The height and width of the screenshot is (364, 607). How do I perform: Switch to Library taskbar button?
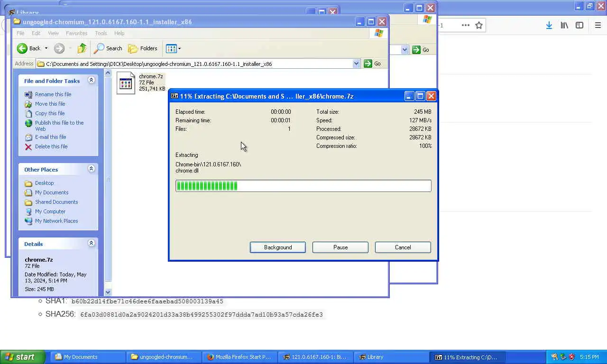pos(391,357)
